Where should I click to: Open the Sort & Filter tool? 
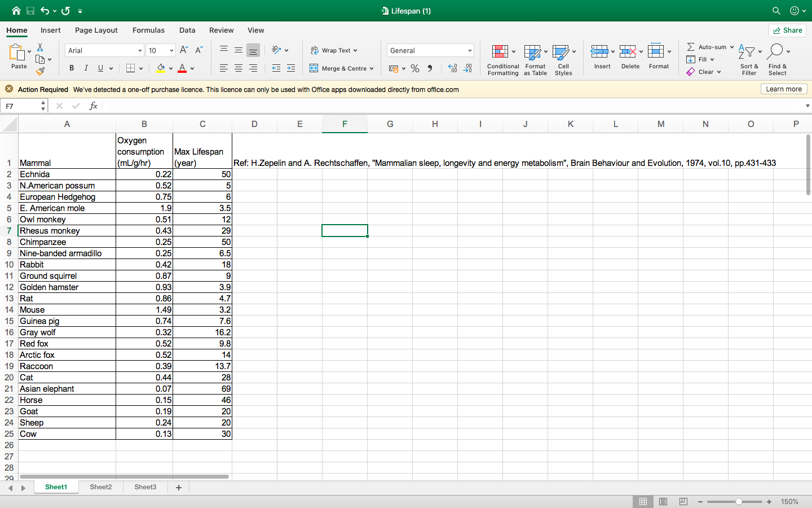(749, 59)
